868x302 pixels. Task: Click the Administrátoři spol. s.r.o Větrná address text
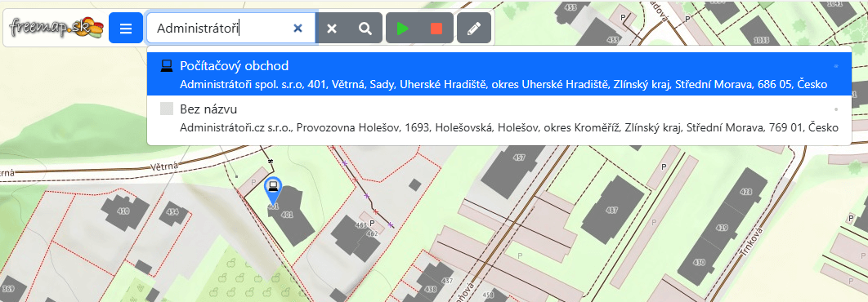click(503, 85)
